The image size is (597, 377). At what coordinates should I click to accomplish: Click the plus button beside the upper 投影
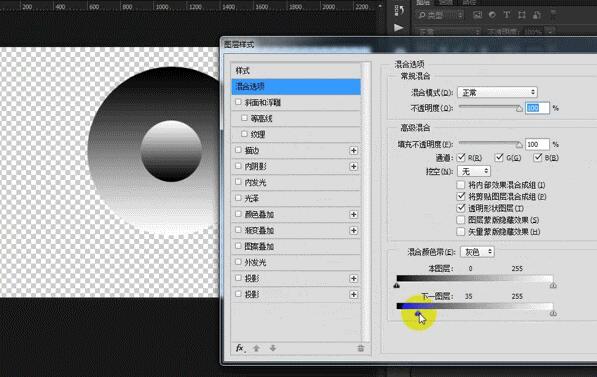click(x=353, y=278)
